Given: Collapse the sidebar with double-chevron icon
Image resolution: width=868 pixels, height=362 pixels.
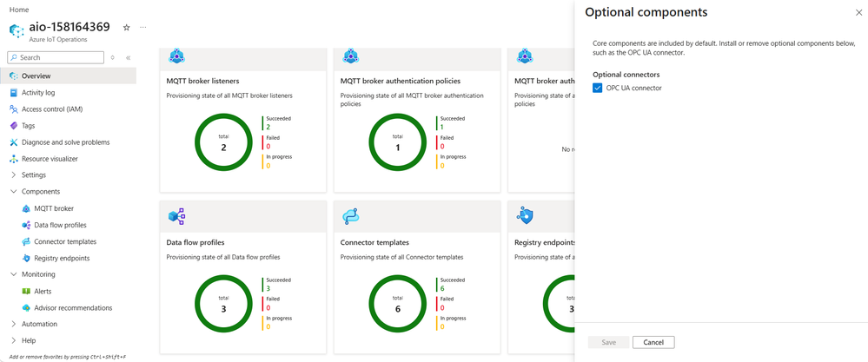Looking at the screenshot, I should click(x=128, y=57).
